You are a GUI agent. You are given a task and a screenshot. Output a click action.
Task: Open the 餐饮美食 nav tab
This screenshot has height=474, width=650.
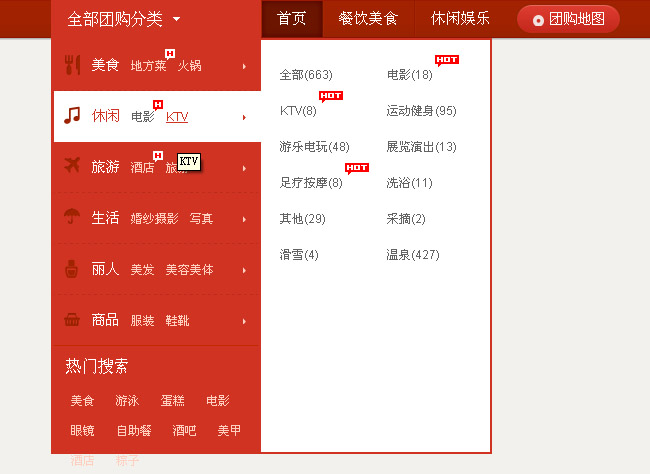point(367,18)
